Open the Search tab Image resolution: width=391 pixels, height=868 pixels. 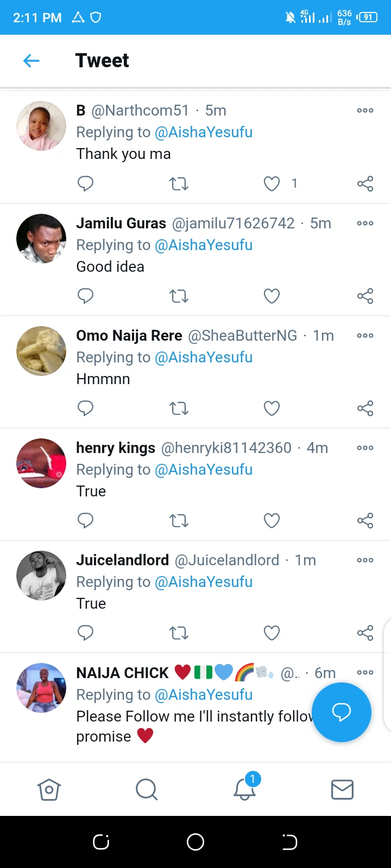click(x=147, y=790)
